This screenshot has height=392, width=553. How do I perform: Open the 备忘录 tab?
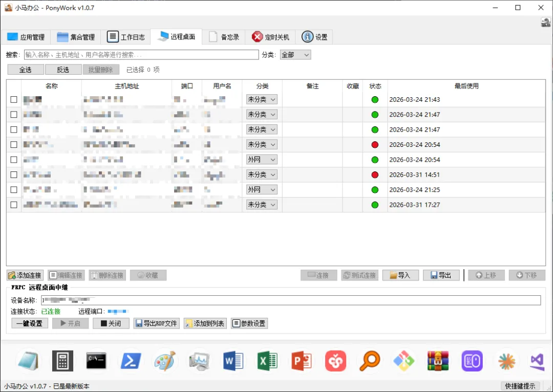224,37
